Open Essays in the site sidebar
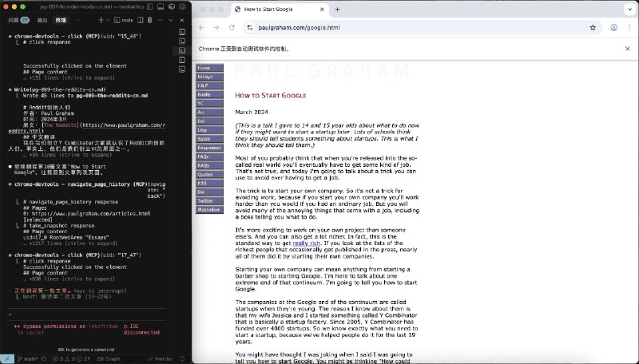The image size is (639, 364). click(209, 77)
